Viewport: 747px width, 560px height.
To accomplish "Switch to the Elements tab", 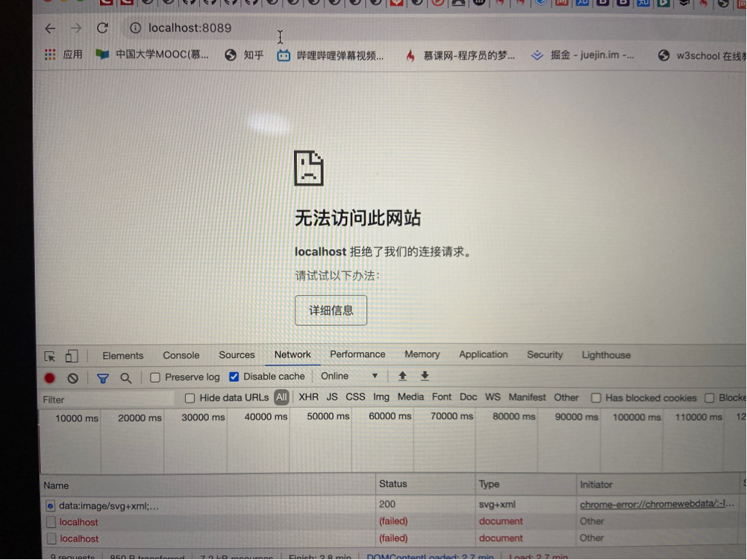I will coord(123,356).
